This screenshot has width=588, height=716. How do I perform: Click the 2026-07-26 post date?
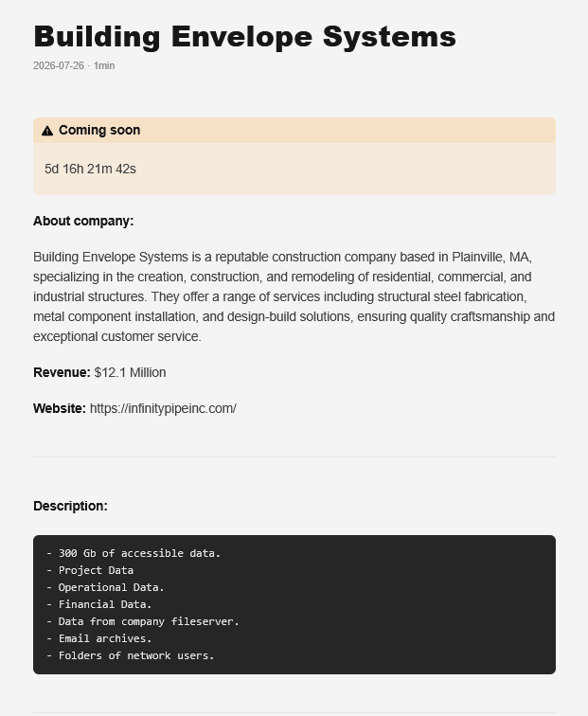(x=59, y=65)
